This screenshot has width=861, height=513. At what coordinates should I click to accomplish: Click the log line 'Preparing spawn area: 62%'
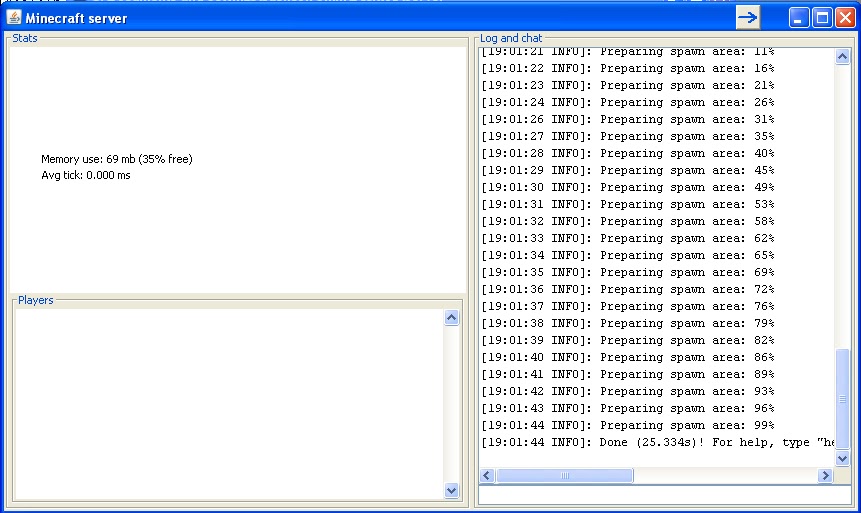(628, 238)
